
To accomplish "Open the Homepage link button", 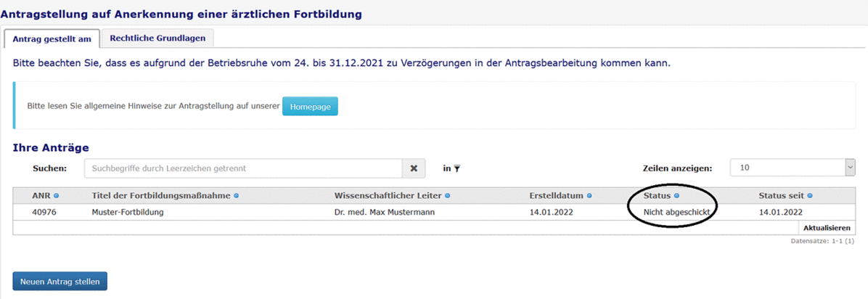I will 310,106.
